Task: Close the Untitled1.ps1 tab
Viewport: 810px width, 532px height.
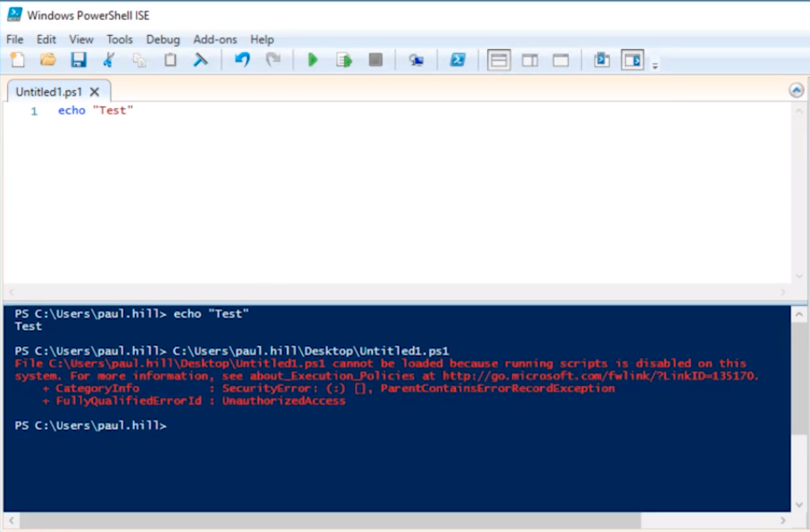Action: tap(94, 92)
